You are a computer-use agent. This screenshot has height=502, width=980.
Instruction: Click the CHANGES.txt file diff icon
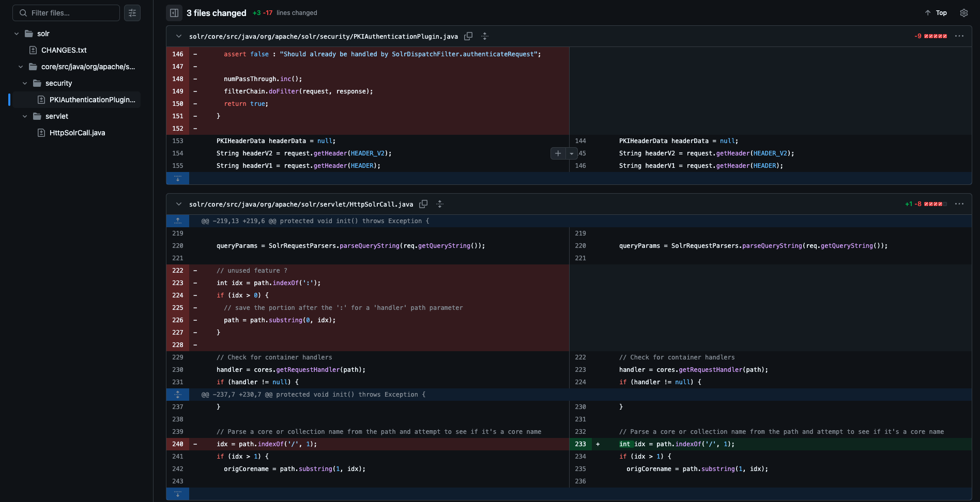(x=33, y=50)
